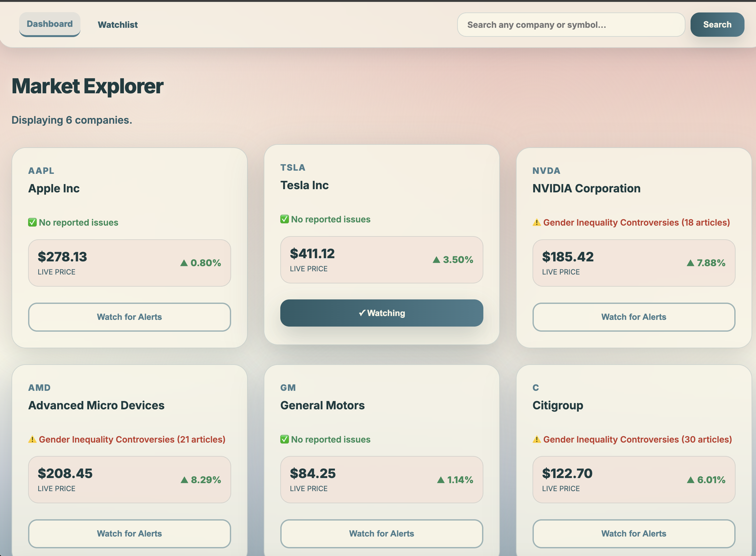Switch to the Watchlist tab
The height and width of the screenshot is (556, 756).
click(x=118, y=25)
